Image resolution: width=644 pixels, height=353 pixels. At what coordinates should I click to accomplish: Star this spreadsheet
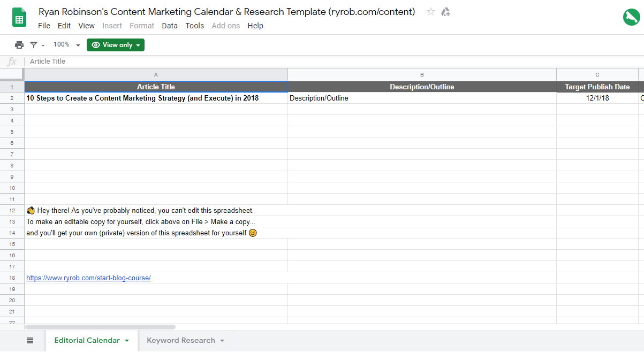click(x=430, y=12)
